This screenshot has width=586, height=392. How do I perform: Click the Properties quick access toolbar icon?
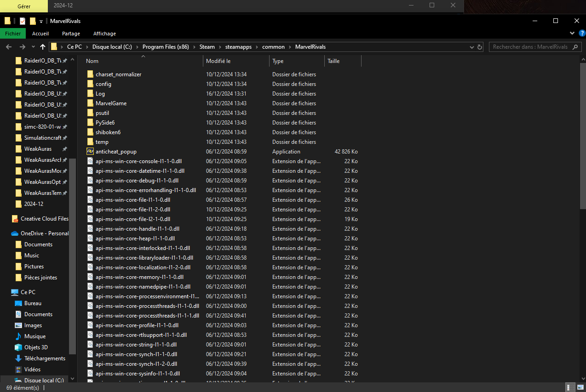(23, 21)
